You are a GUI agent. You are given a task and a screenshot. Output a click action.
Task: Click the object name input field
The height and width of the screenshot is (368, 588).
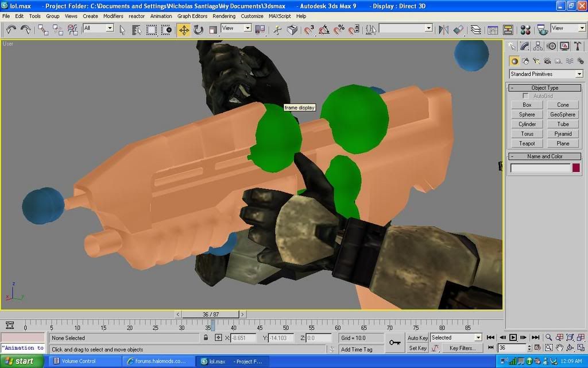tap(540, 168)
